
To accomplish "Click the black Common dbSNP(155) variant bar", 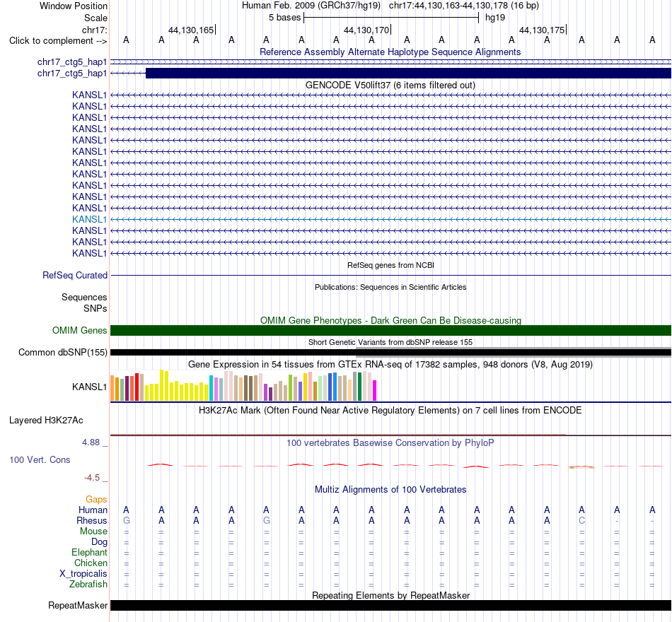I will point(390,353).
